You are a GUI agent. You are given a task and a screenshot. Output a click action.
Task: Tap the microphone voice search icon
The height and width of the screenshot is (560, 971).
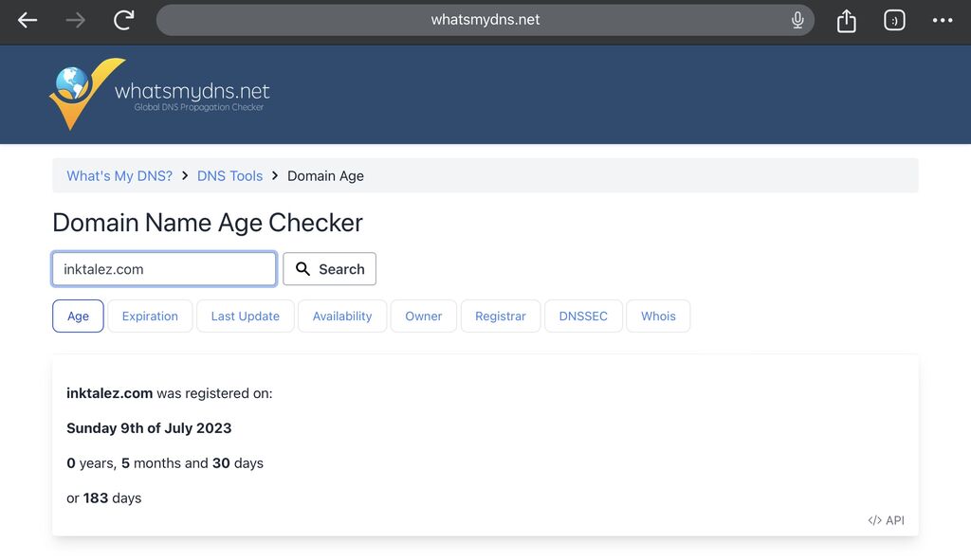point(797,20)
